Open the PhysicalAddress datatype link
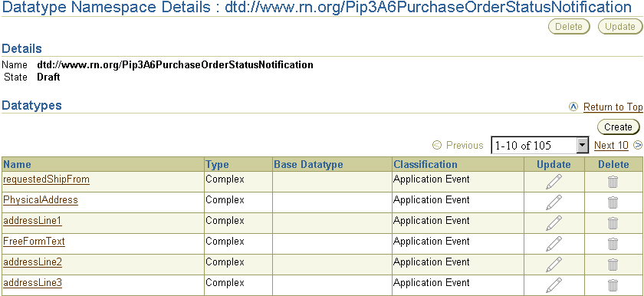 (40, 200)
